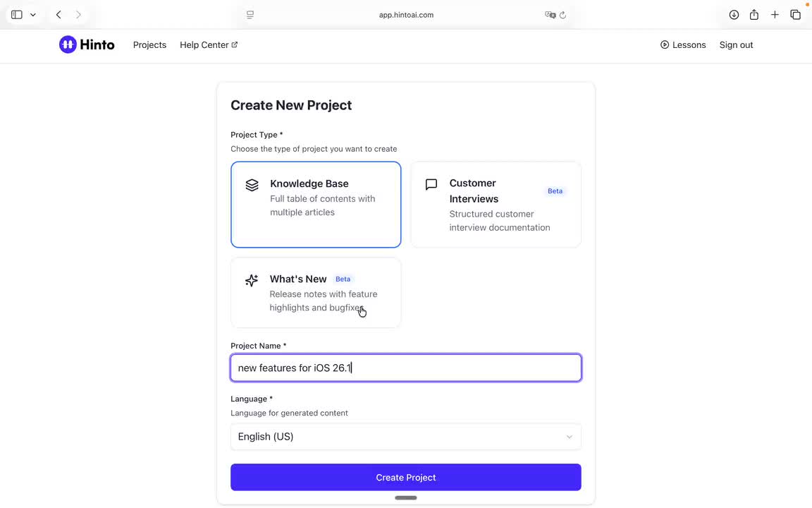Open the Help Center link

[208, 44]
